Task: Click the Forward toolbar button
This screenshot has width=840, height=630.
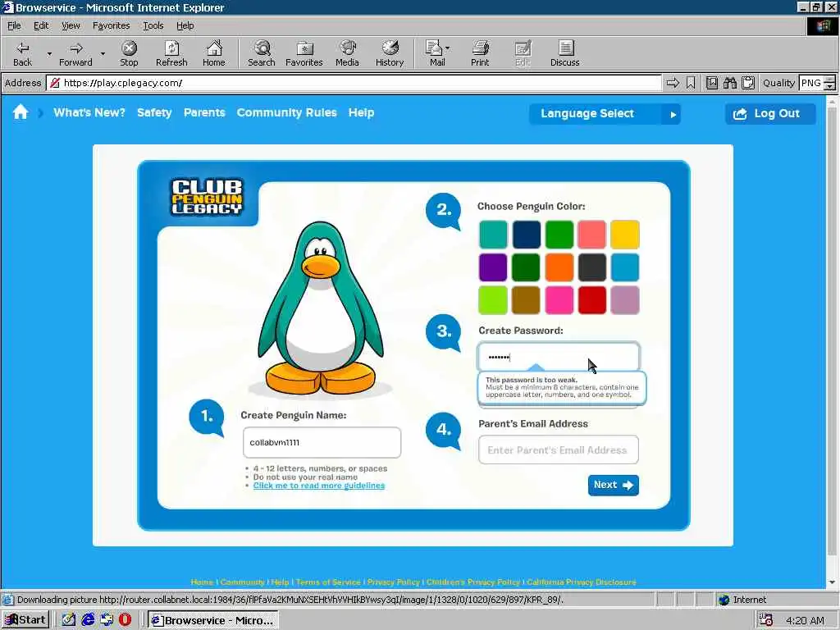Action: coord(75,53)
